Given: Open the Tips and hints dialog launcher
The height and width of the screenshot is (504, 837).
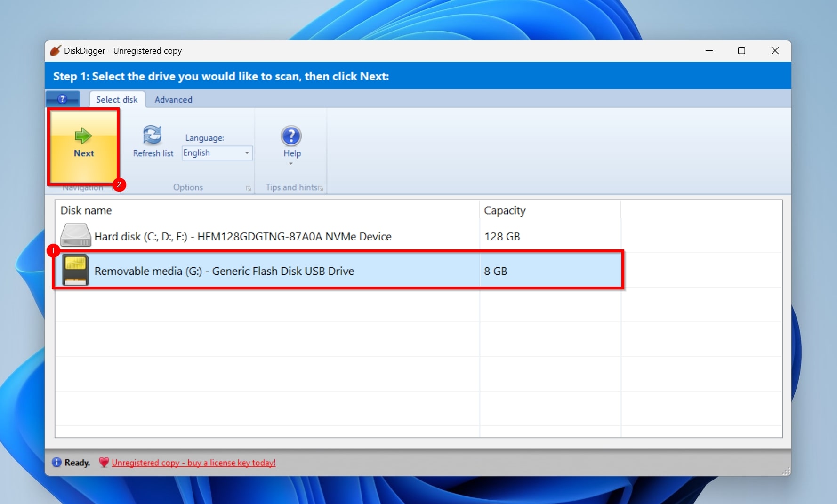Looking at the screenshot, I should click(321, 188).
